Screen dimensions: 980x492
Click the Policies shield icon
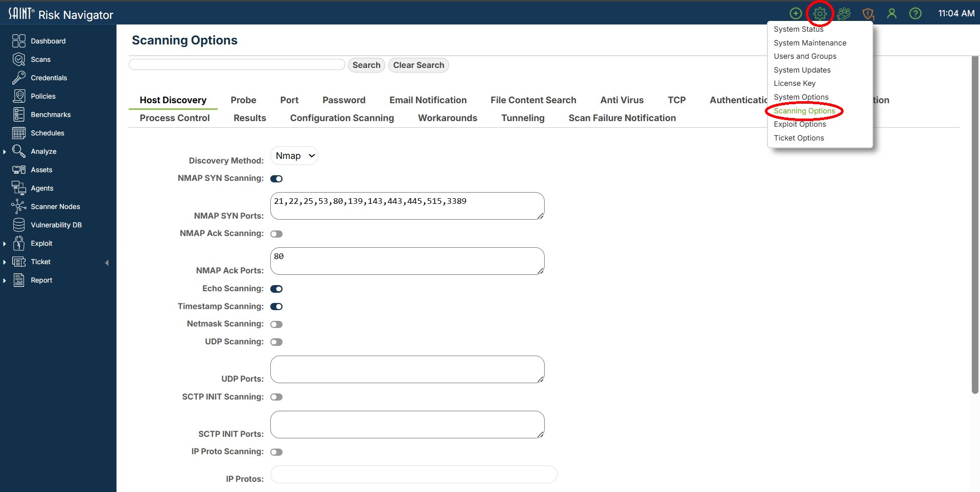pos(19,96)
